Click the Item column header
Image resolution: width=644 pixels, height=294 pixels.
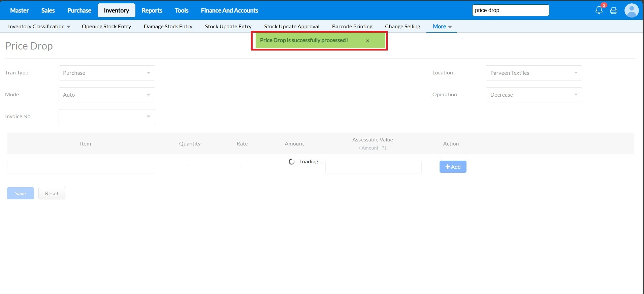(86, 143)
